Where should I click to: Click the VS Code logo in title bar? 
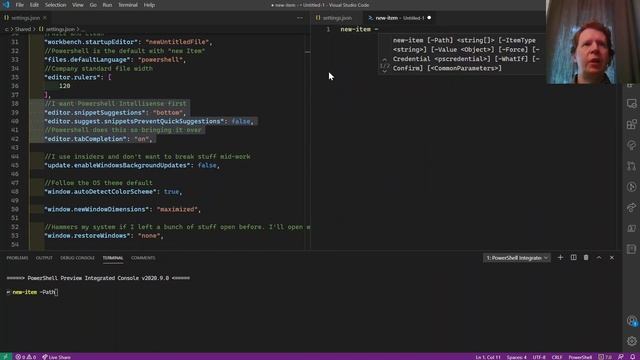(x=6, y=5)
